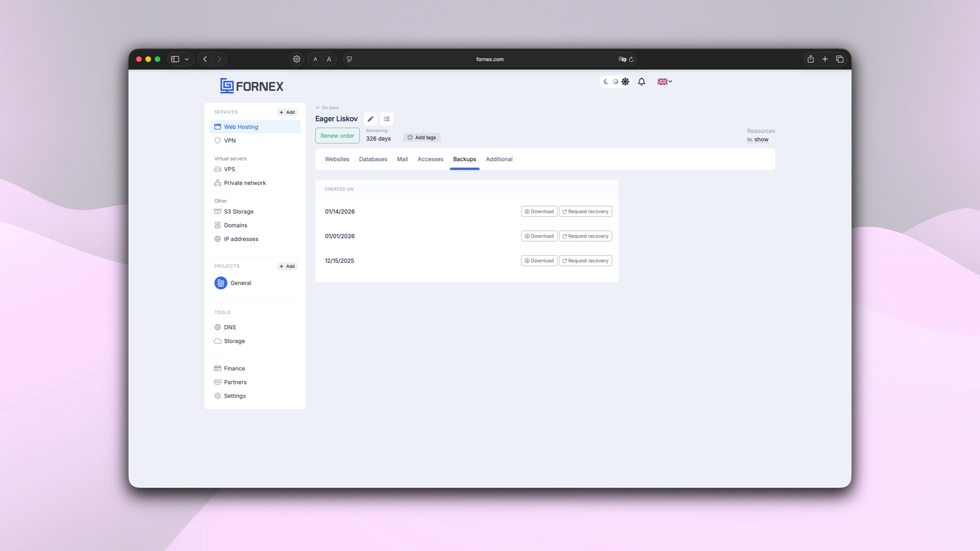Screen dimensions: 980x551
Task: Download the 01/14/2026 backup
Action: click(x=538, y=211)
